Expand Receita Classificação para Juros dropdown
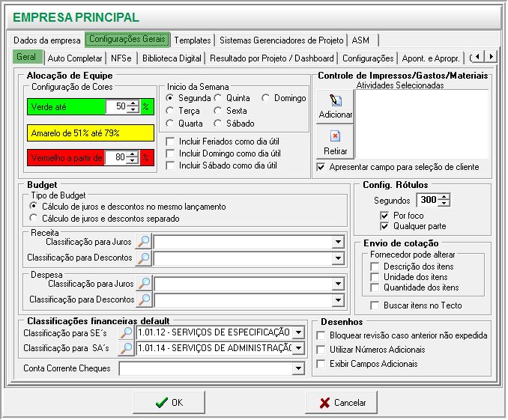 point(338,242)
